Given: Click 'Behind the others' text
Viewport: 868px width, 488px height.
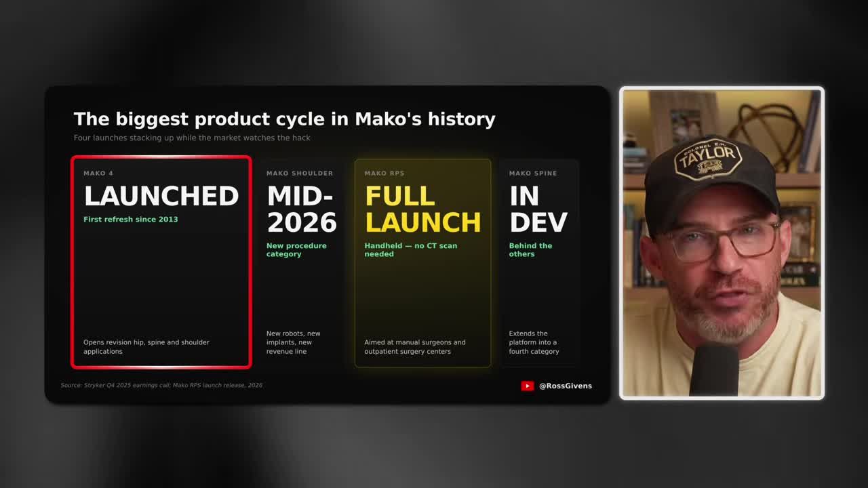Looking at the screenshot, I should click(531, 249).
